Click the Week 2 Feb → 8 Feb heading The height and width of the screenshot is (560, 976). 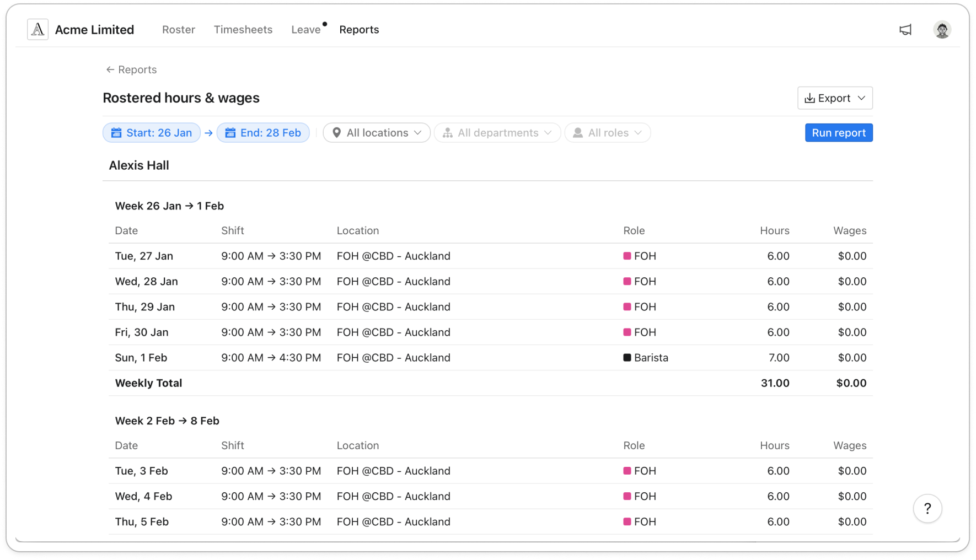pyautogui.click(x=167, y=421)
